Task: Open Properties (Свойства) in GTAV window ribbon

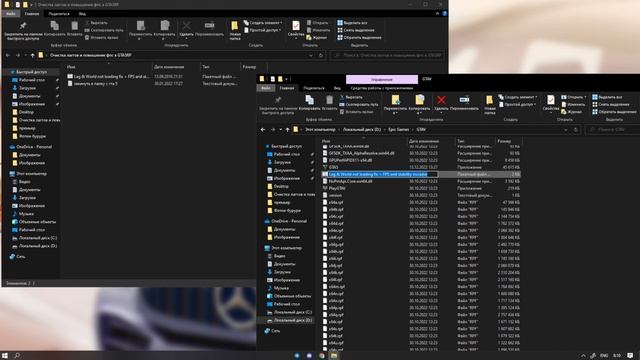Action: (x=551, y=103)
